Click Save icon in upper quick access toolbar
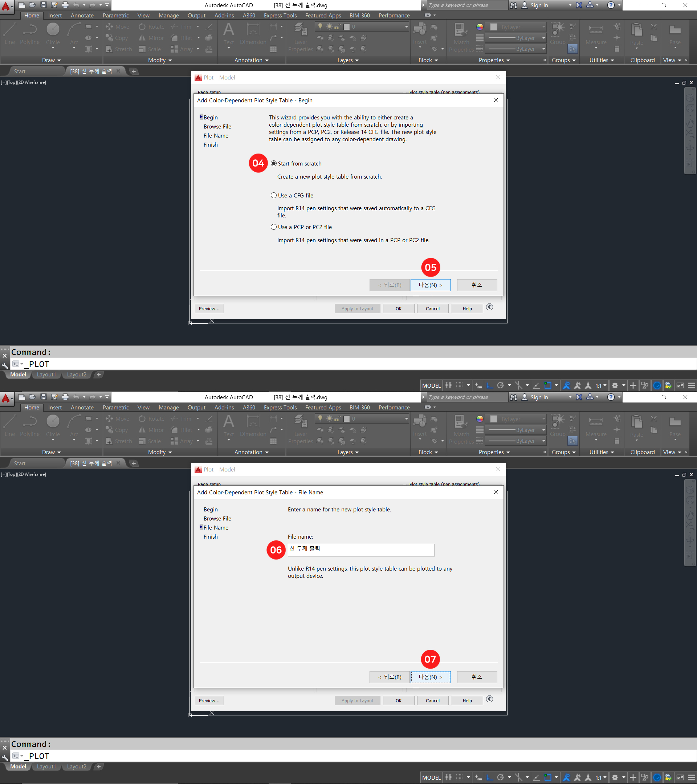Image resolution: width=697 pixels, height=784 pixels. point(43,5)
